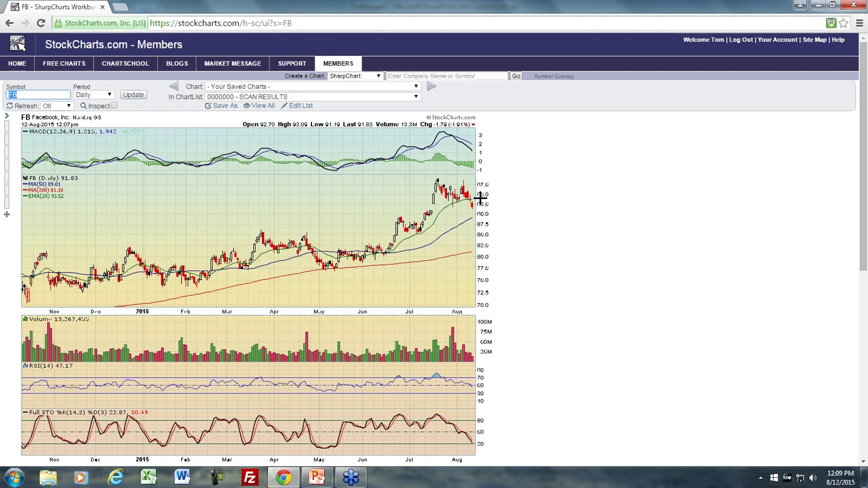Click the page vertical scrollbar thumb
The image size is (868, 488).
[863, 156]
